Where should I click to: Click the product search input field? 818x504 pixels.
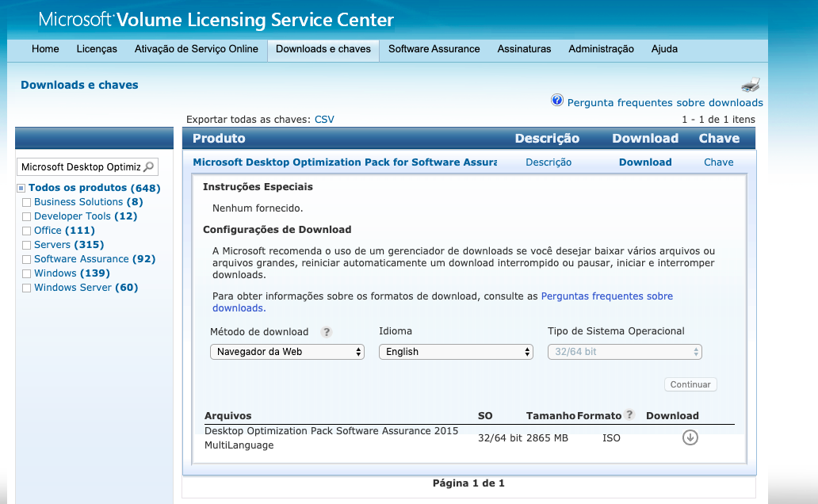80,167
